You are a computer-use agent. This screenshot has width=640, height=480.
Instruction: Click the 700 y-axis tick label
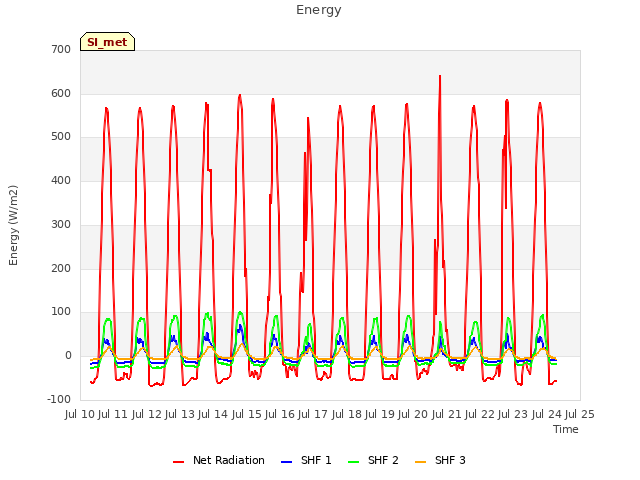(x=61, y=49)
